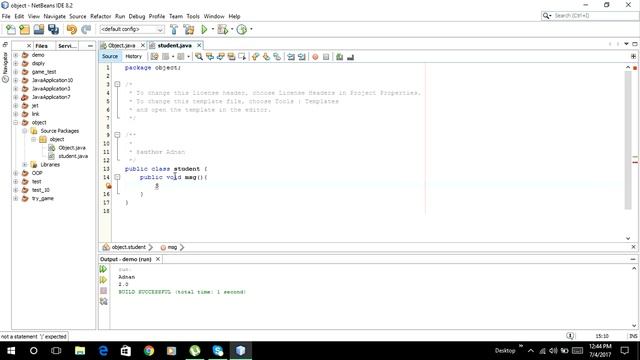Viewport: 640px width, 360px height.
Task: Open the Run Project dropdown arrow
Action: coord(212,29)
